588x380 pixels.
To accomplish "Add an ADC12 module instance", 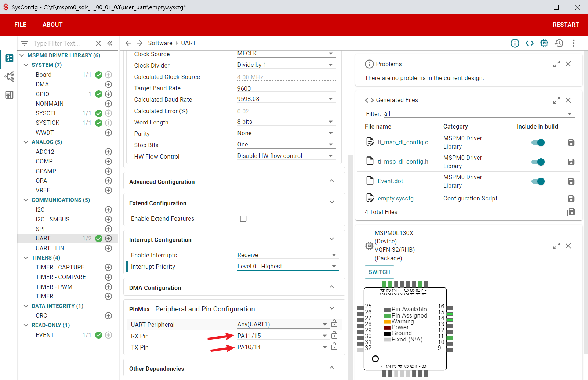I will tap(109, 152).
